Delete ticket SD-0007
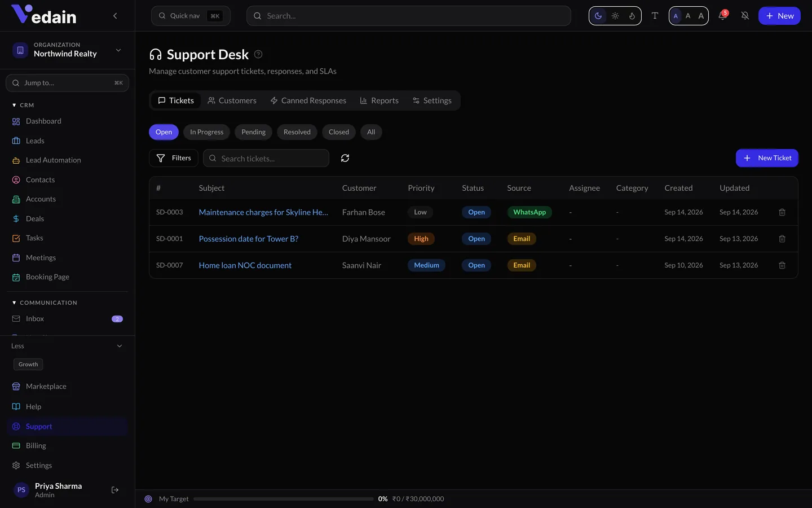This screenshot has width=812, height=508. pyautogui.click(x=782, y=265)
